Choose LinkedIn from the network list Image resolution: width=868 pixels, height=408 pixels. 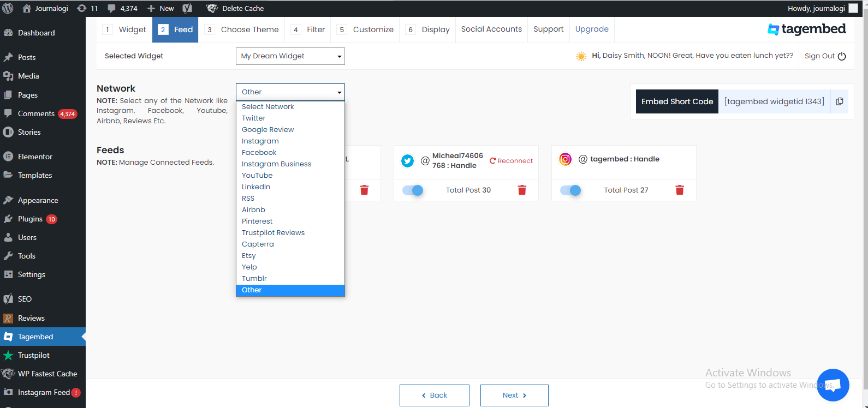(290, 187)
